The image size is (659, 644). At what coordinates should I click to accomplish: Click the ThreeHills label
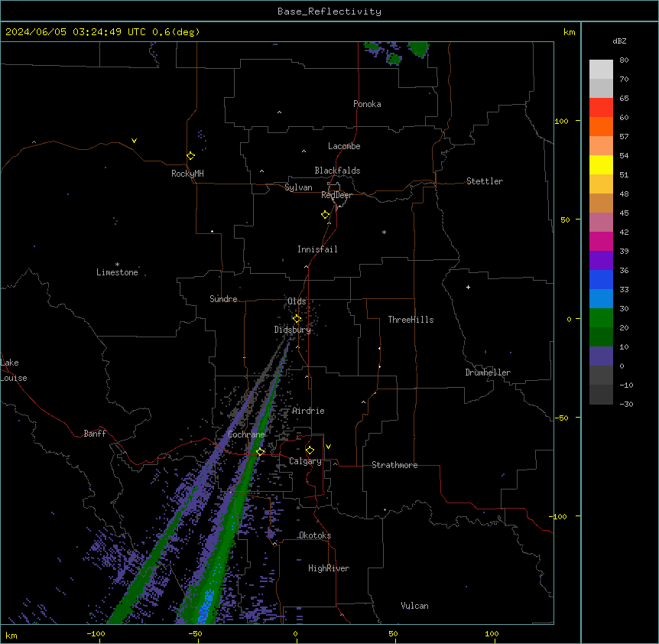point(411,320)
